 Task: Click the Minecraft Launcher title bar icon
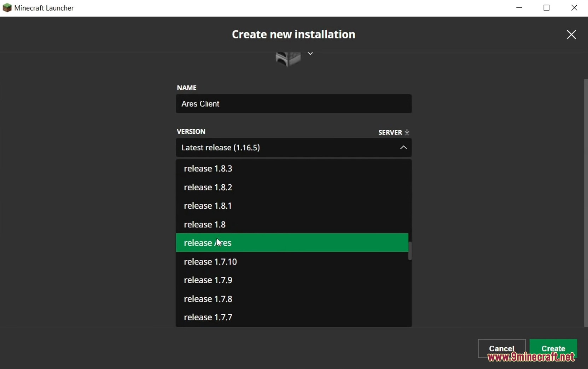[7, 8]
